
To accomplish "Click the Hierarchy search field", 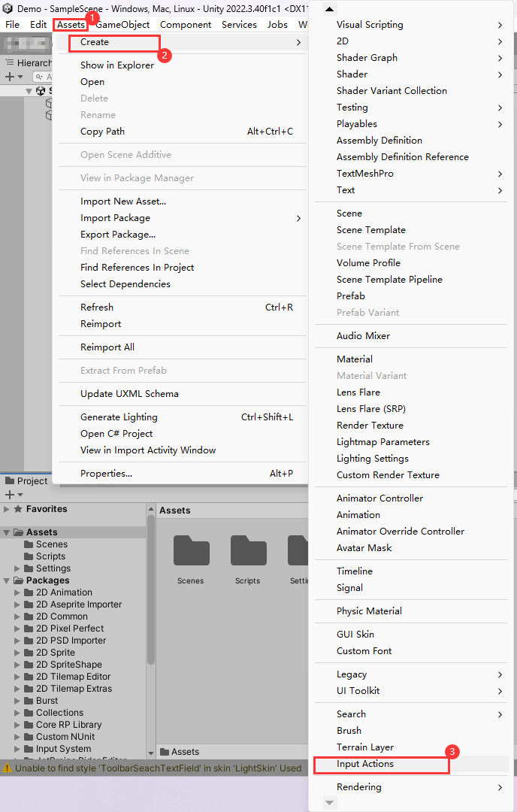I will 42,77.
